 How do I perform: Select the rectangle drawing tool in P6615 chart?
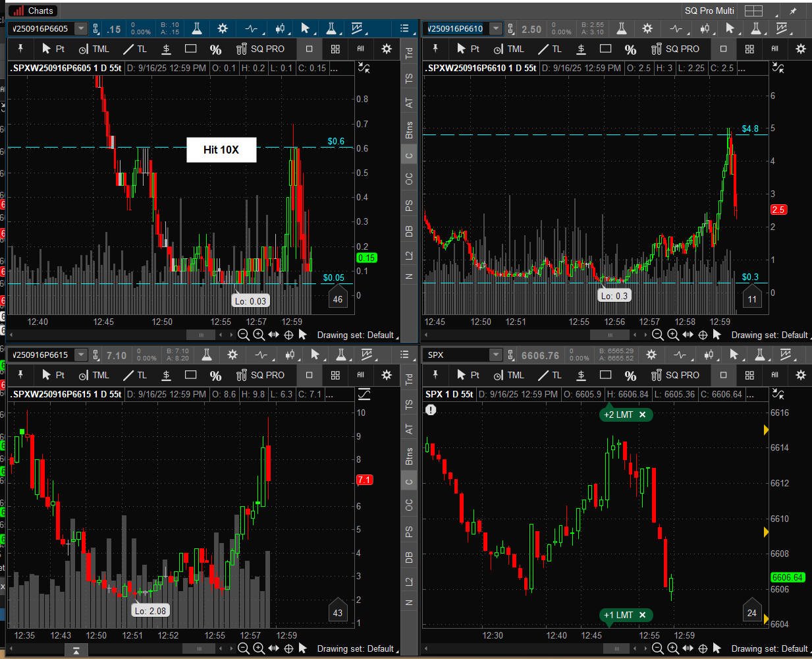click(191, 375)
